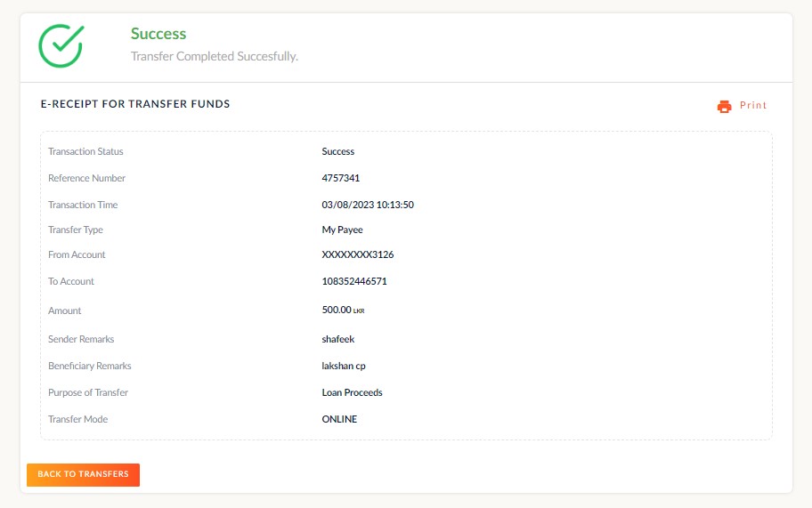Click the orange printer icon

(724, 107)
